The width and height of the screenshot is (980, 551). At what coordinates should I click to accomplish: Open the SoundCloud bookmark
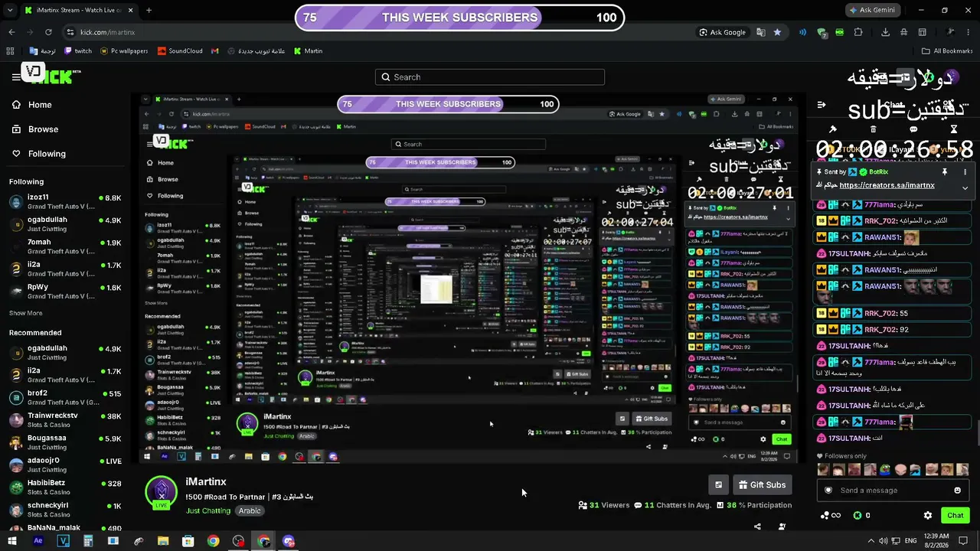point(180,51)
